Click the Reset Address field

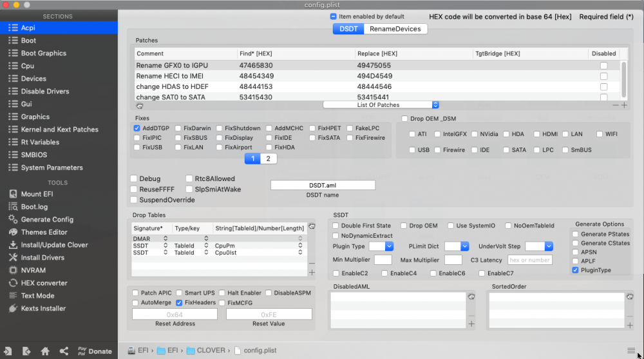[x=175, y=315]
